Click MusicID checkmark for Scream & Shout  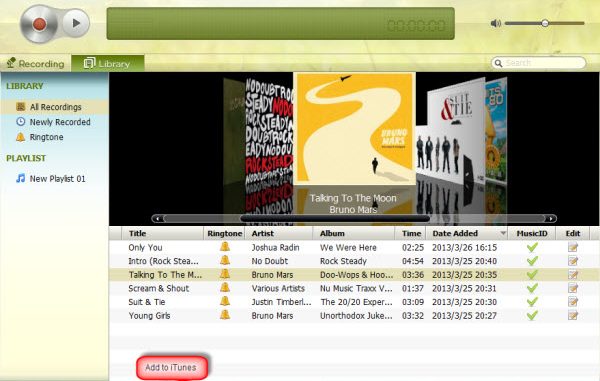(532, 288)
